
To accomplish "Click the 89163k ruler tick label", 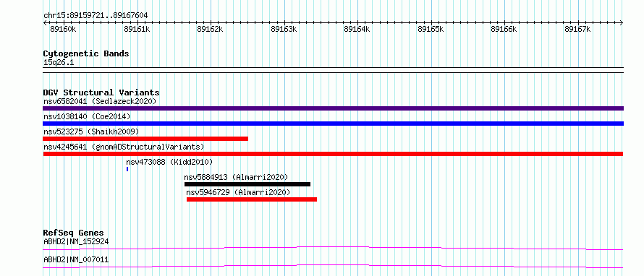I will pyautogui.click(x=284, y=29).
